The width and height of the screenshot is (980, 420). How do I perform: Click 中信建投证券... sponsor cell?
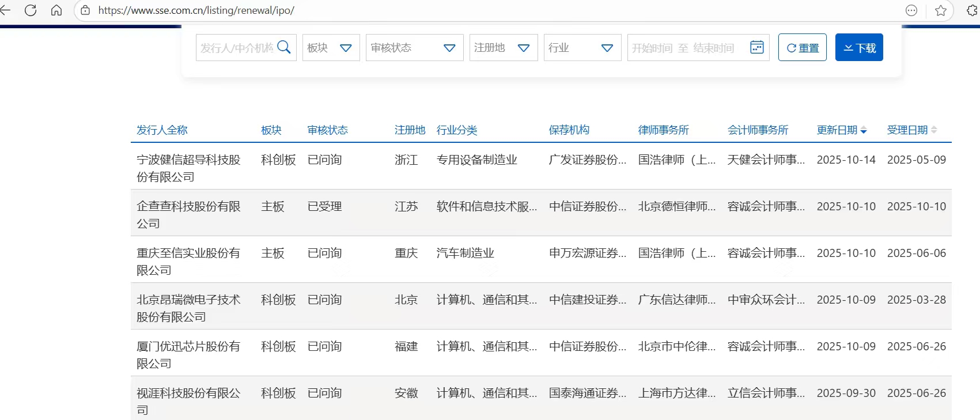tap(588, 300)
